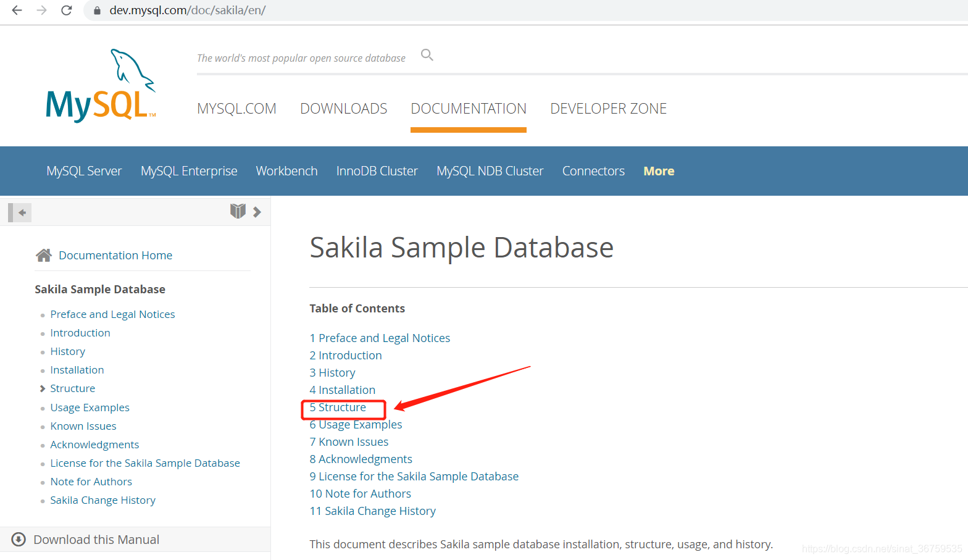Open sidebar Note for Authors item
Screen dimensions: 968x560
(91, 482)
